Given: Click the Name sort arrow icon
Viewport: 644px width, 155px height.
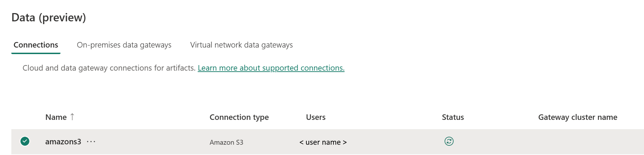Looking at the screenshot, I should pos(72,117).
